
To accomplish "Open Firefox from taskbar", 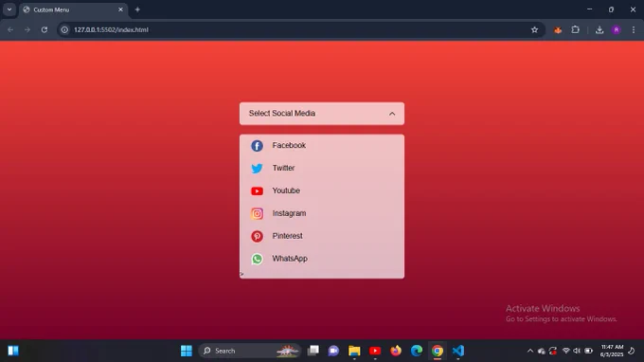I will pyautogui.click(x=396, y=351).
